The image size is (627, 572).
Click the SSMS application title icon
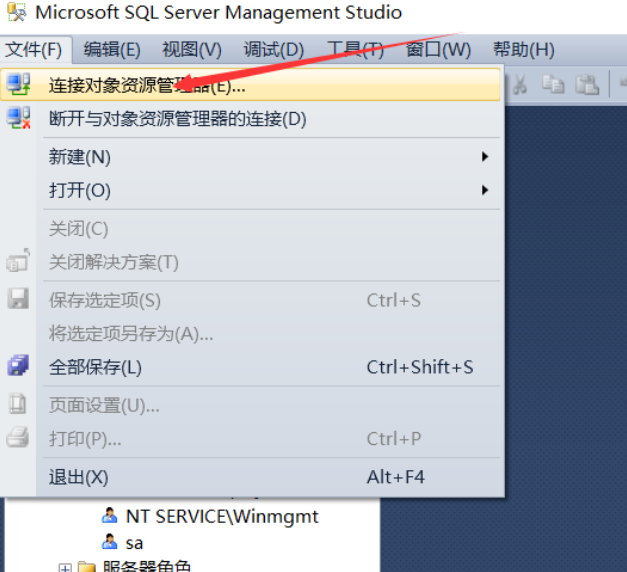17,12
